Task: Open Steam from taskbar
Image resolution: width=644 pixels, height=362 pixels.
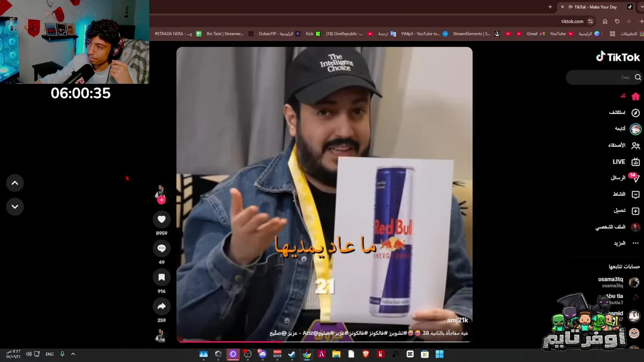Action: point(292,354)
